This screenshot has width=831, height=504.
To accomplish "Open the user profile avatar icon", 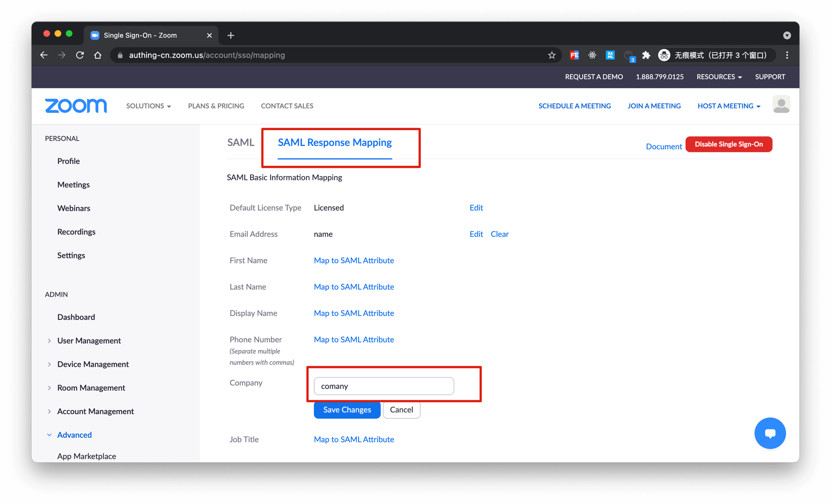I will pos(781,105).
